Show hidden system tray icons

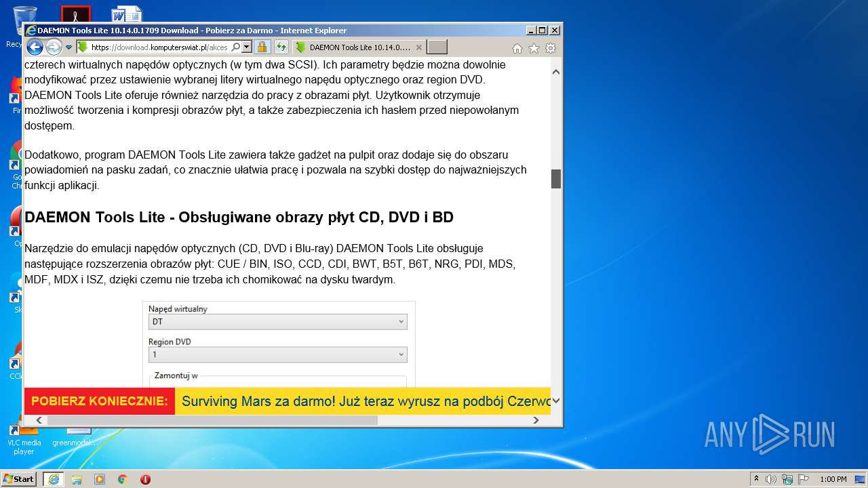[x=757, y=479]
